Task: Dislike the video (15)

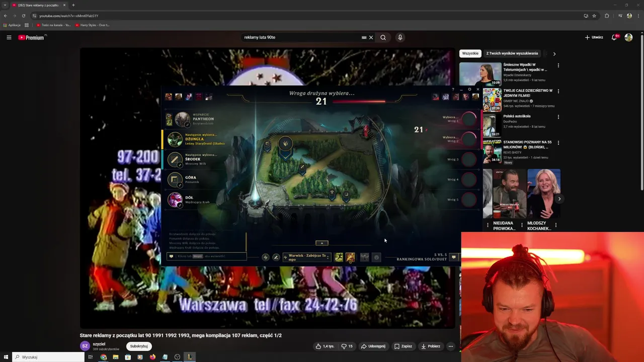Action: 347,346
